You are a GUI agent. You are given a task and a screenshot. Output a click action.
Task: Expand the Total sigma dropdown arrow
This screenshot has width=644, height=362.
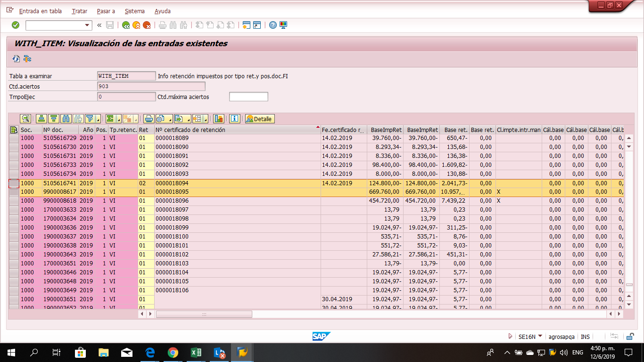point(118,119)
